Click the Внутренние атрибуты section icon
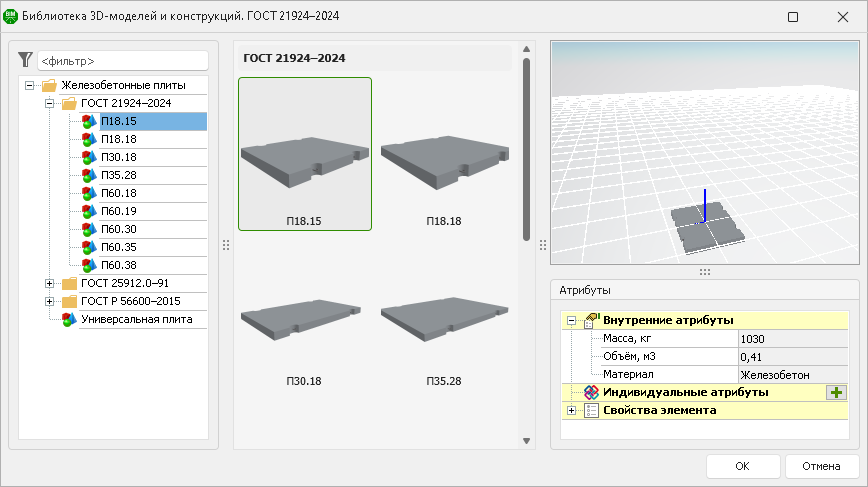The image size is (868, 487). [591, 320]
